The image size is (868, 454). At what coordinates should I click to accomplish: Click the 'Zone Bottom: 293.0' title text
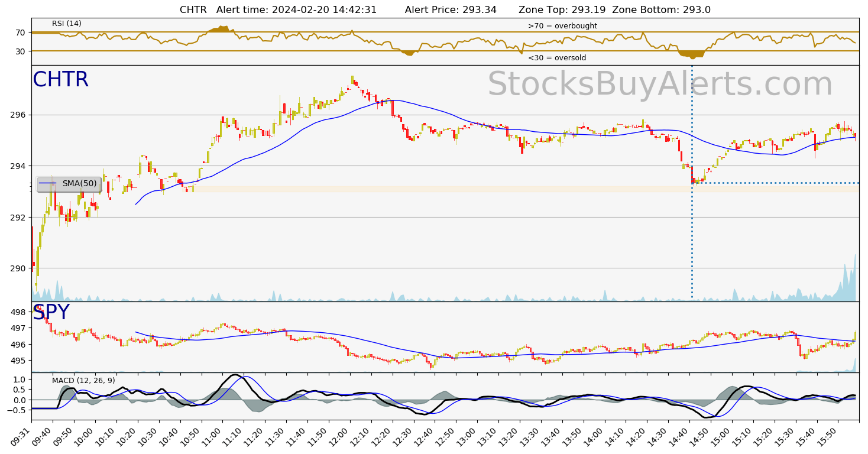click(661, 9)
